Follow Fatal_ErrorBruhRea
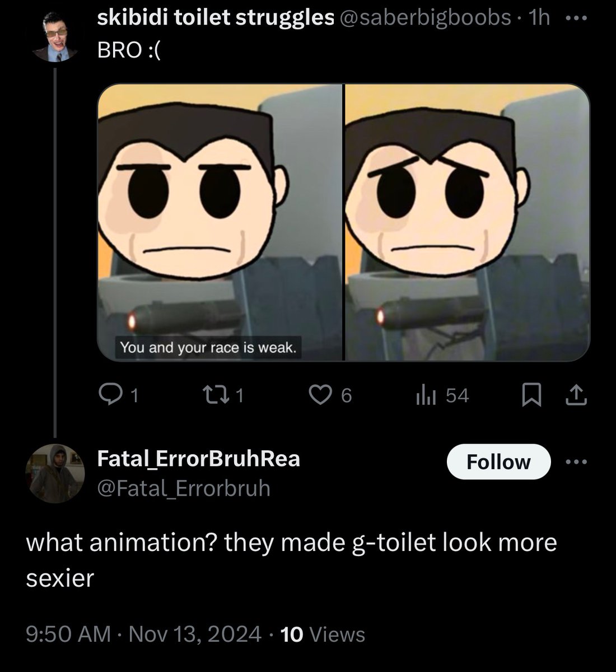Viewport: 616px width, 672px height. coord(498,462)
